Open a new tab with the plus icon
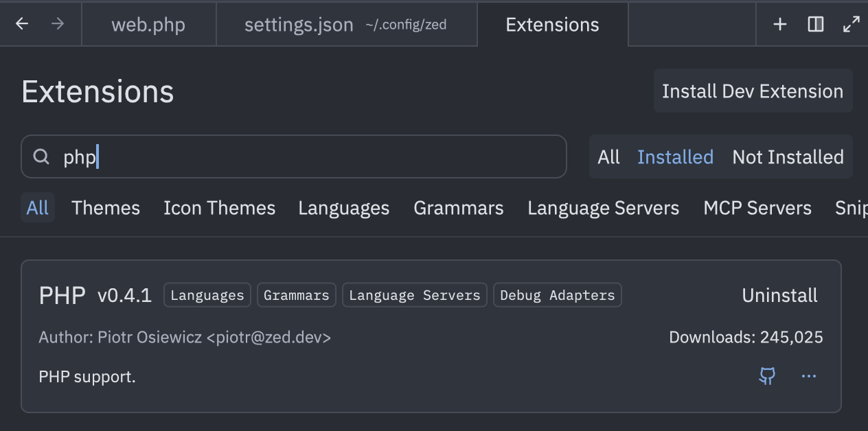The width and height of the screenshot is (868, 431). pos(779,24)
